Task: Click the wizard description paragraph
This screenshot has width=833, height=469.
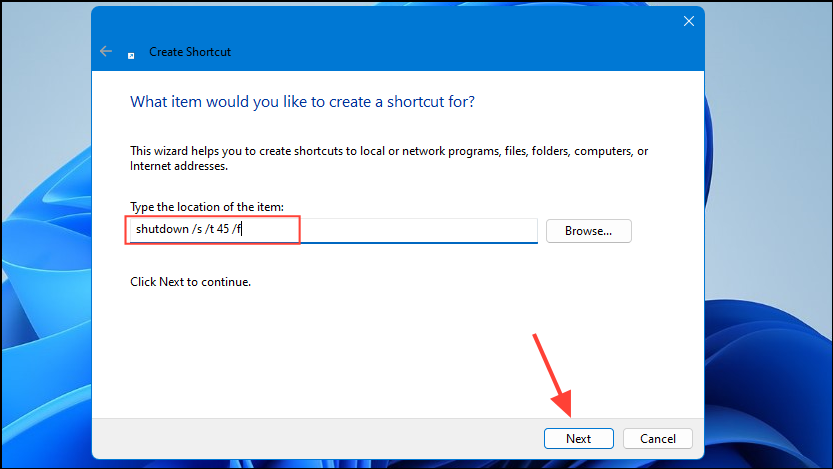Action: (389, 158)
